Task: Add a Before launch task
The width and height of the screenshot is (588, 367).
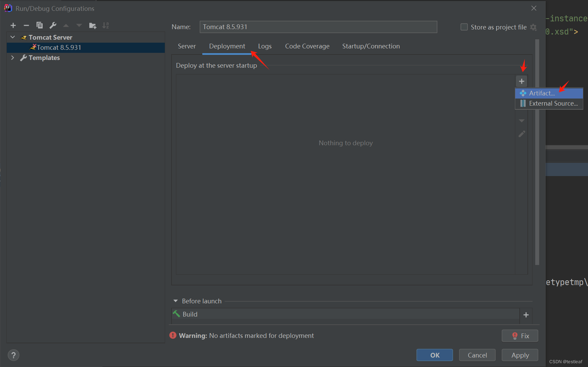Action: click(526, 315)
